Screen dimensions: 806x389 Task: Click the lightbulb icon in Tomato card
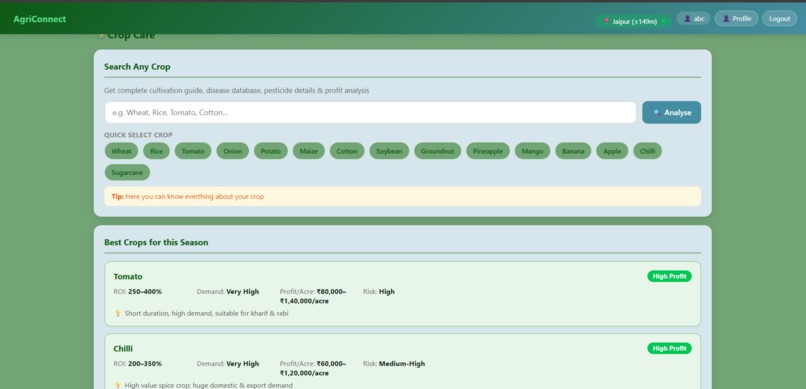[118, 313]
